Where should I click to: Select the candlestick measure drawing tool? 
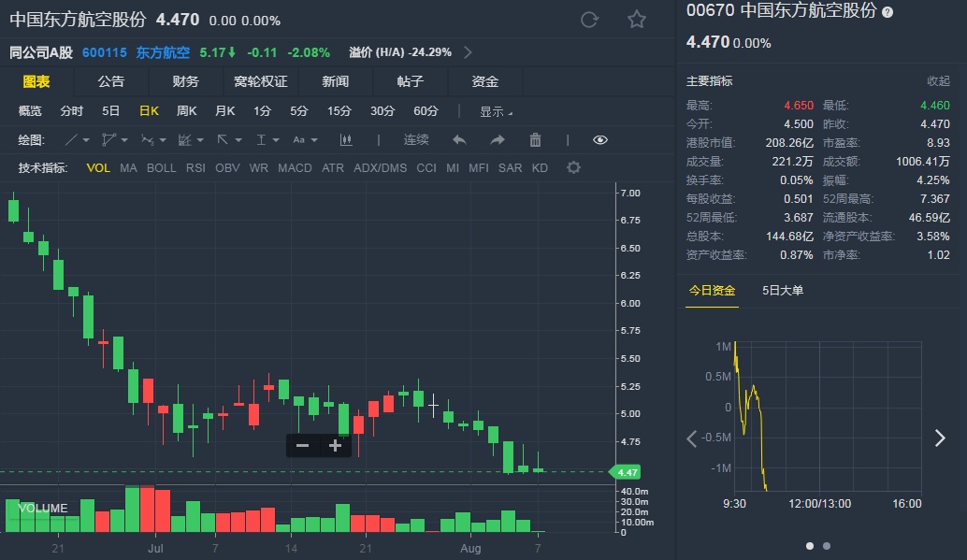click(x=346, y=140)
